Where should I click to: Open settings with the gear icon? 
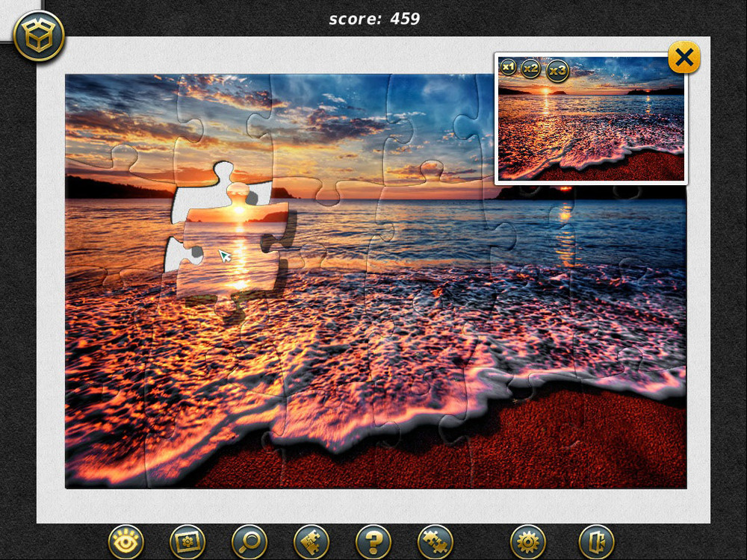point(528,541)
